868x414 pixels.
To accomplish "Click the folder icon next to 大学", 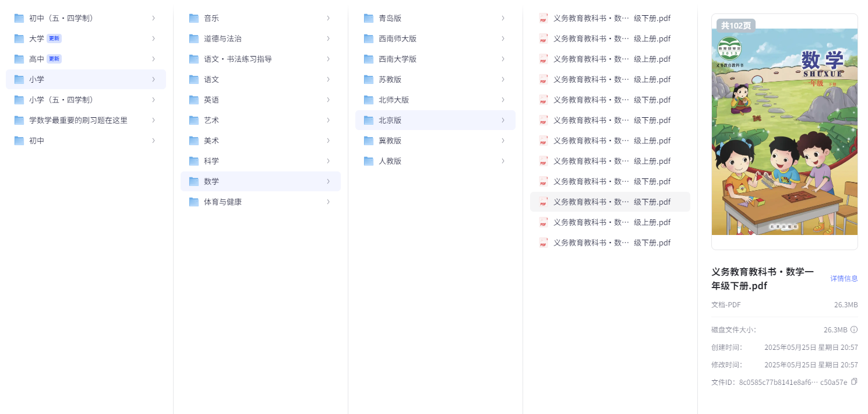I will coord(19,38).
